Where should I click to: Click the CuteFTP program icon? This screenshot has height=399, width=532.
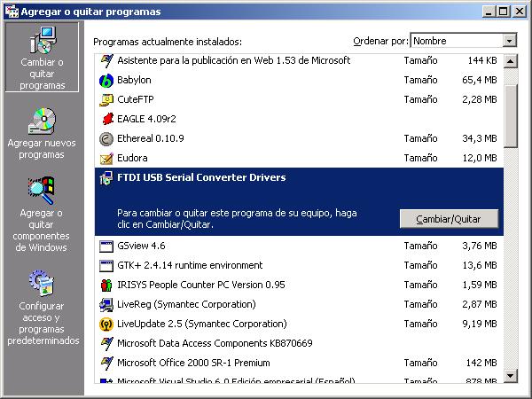(x=106, y=99)
